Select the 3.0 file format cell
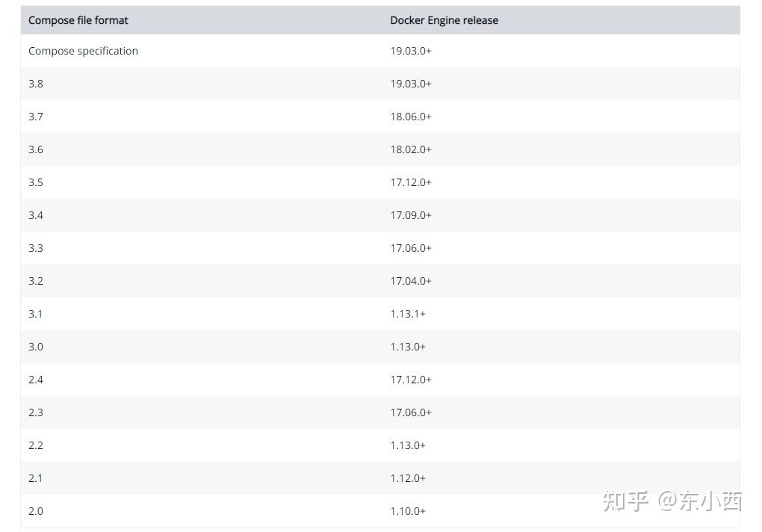 click(x=36, y=347)
